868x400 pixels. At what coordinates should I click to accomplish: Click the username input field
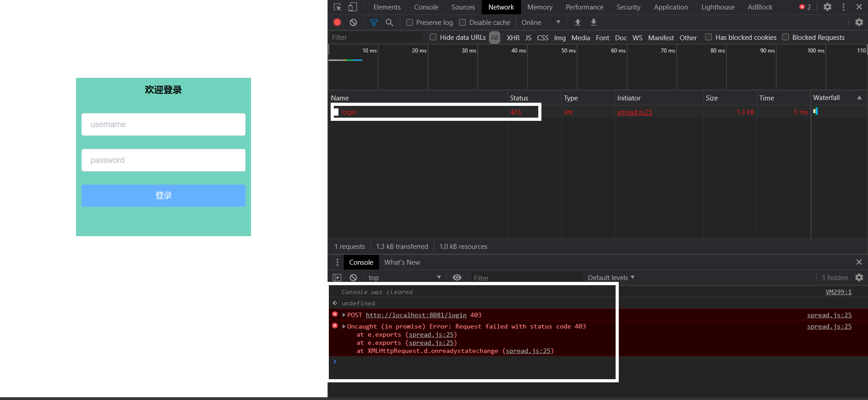(x=163, y=124)
